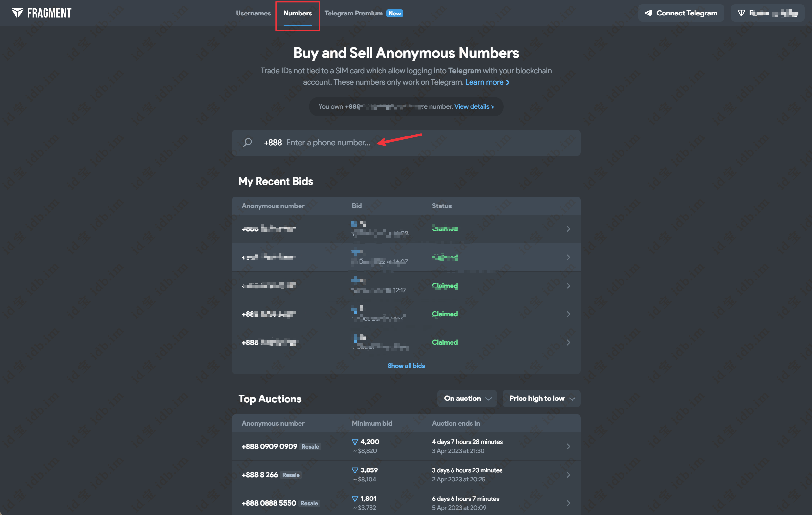
Task: Click the '3 days 6 hours 23 minutes' text
Action: [467, 470]
